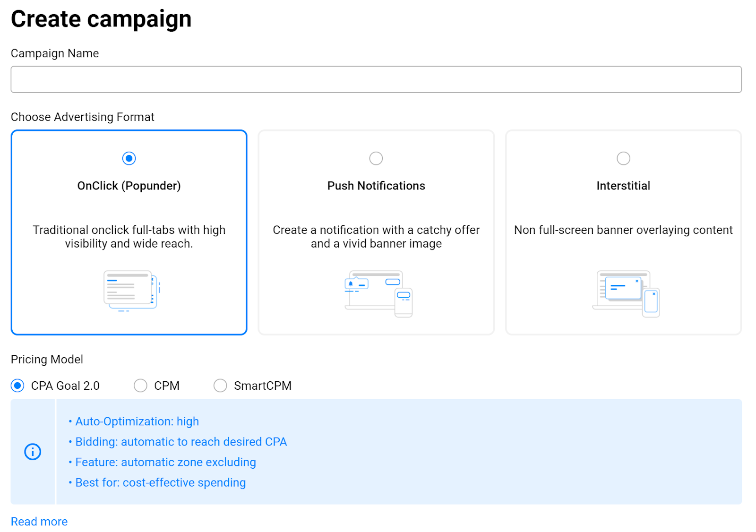Screen dimensions: 756x532
Task: Click the OnClick card description text
Action: (x=129, y=237)
